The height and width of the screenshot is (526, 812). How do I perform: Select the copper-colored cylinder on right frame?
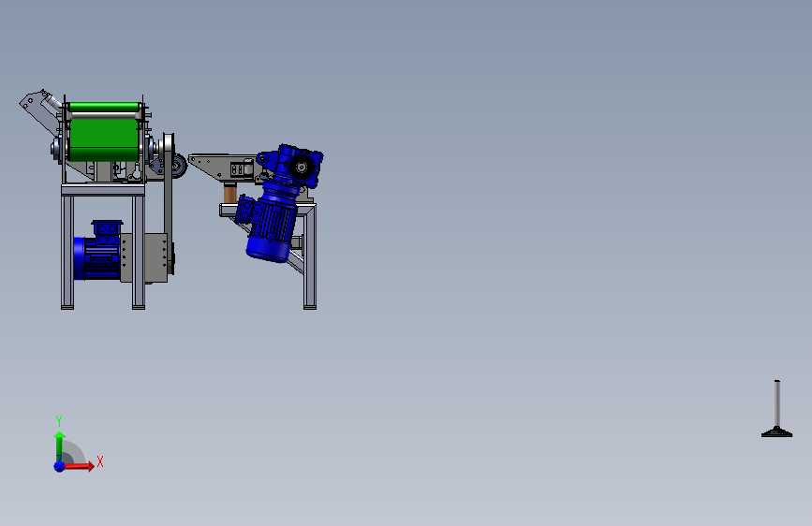tap(230, 194)
